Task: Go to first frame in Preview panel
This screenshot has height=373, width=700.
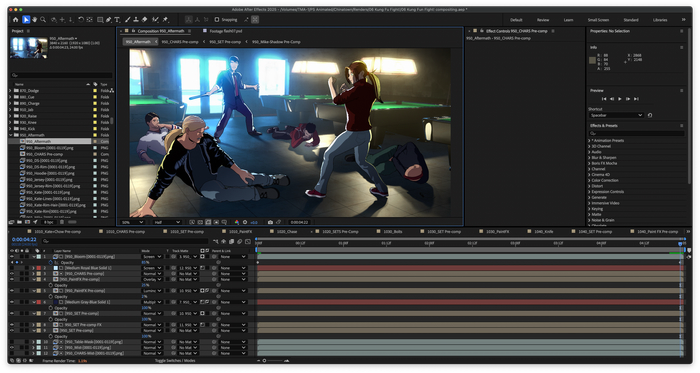Action: (604, 99)
